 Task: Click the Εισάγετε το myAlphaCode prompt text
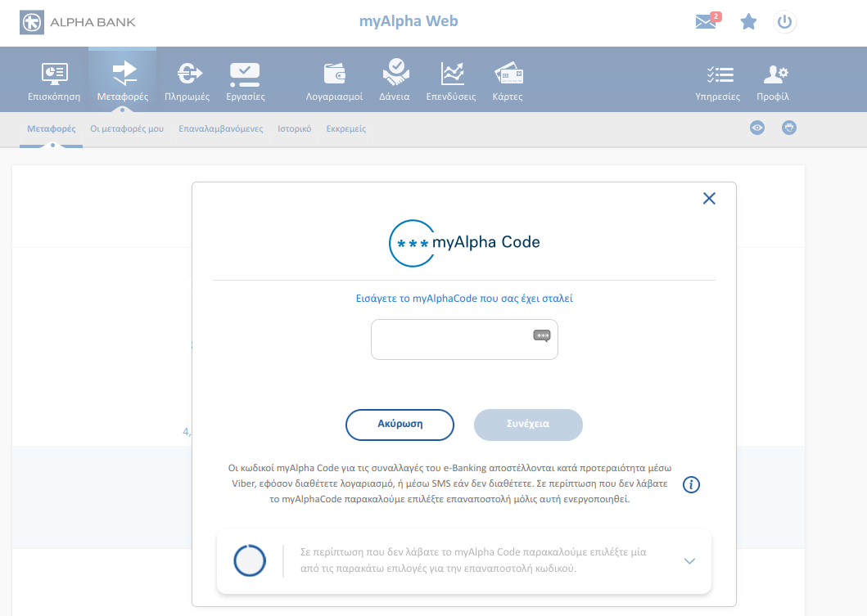[x=464, y=299]
